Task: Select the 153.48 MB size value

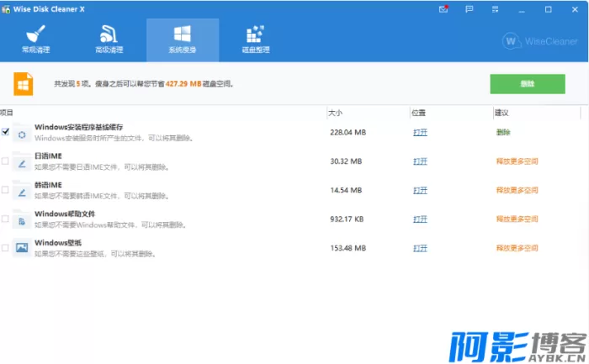Action: [x=348, y=248]
